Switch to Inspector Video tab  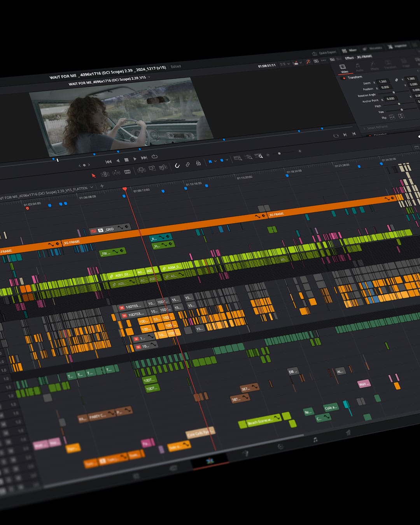click(344, 69)
